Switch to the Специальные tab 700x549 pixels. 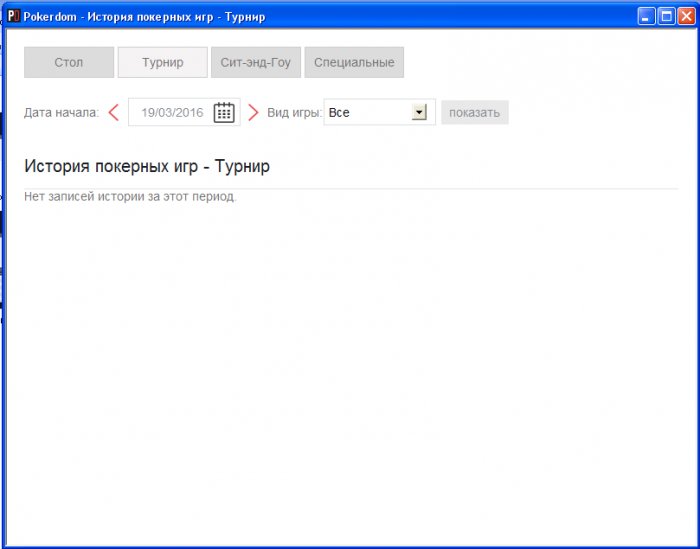tap(354, 62)
